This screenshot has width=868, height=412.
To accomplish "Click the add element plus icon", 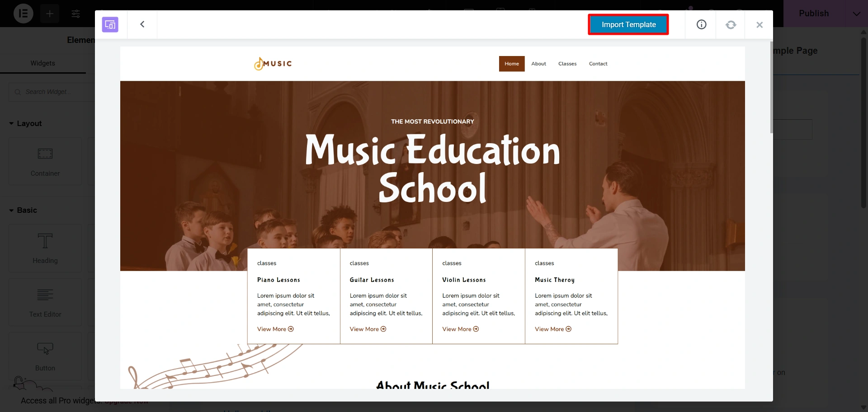I will point(50,14).
